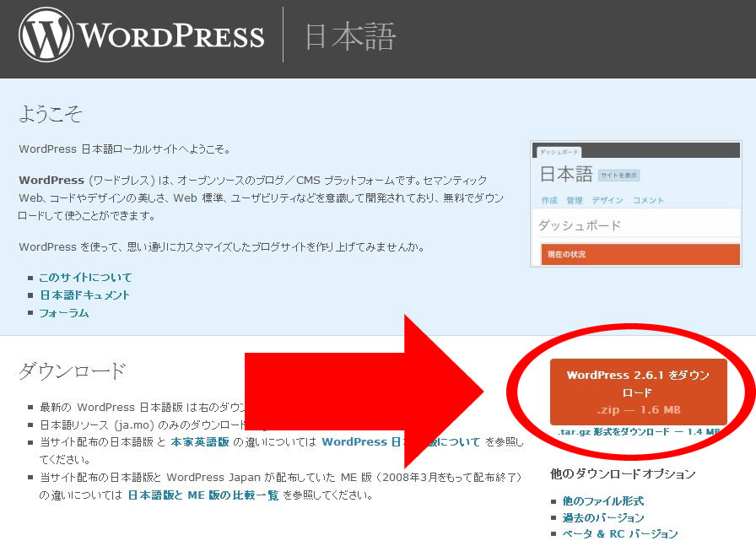756x557 pixels.
Task: Open the このサイトについて link
Action: pyautogui.click(x=85, y=278)
